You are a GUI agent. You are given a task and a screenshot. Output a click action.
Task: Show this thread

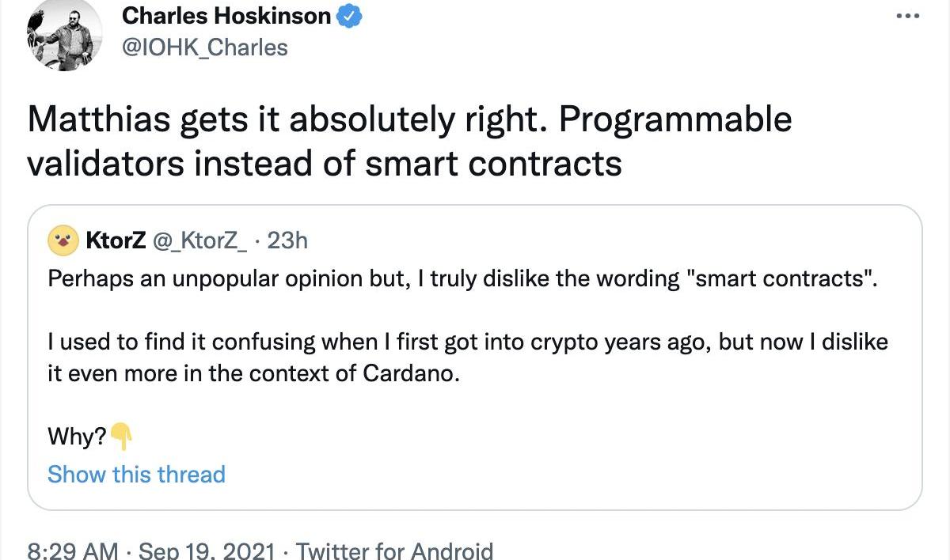[136, 475]
